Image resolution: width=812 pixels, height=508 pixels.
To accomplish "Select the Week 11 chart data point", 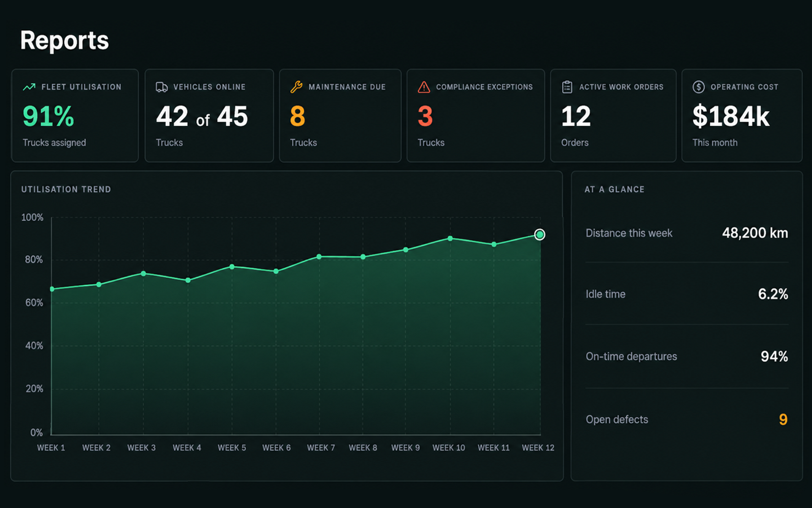I will (494, 245).
